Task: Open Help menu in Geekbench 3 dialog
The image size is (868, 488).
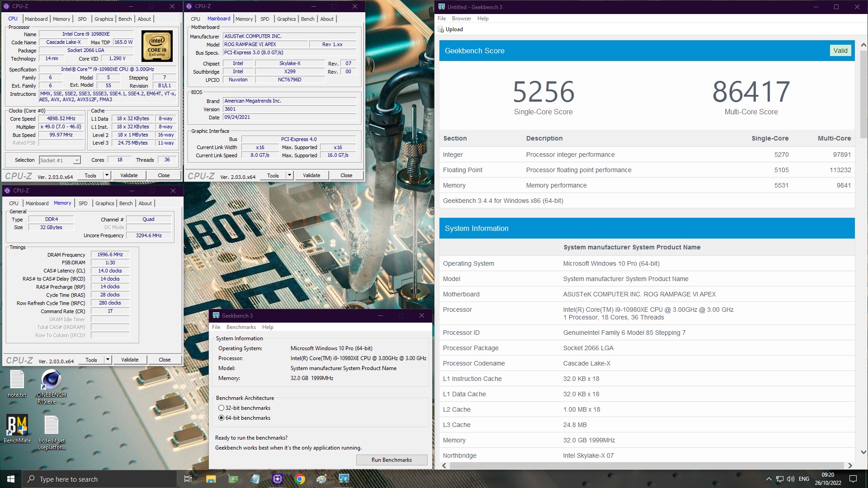Action: 268,327
